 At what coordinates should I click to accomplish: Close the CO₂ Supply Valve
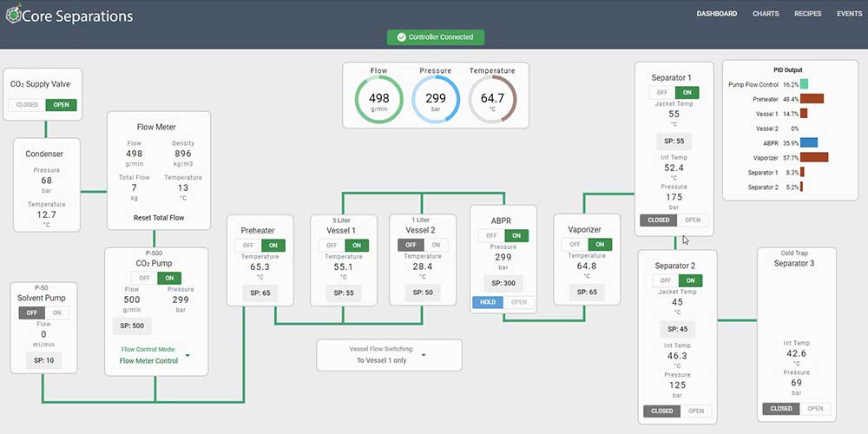[x=27, y=105]
